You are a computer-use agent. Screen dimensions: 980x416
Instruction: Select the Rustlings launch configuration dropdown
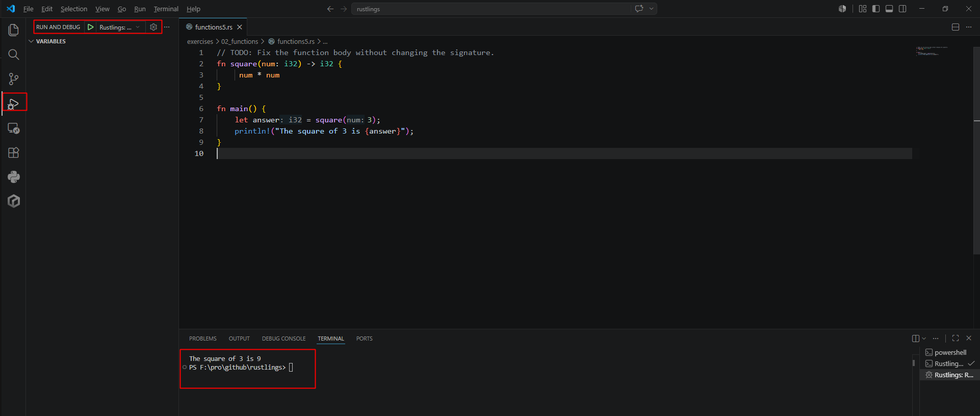pyautogui.click(x=119, y=27)
